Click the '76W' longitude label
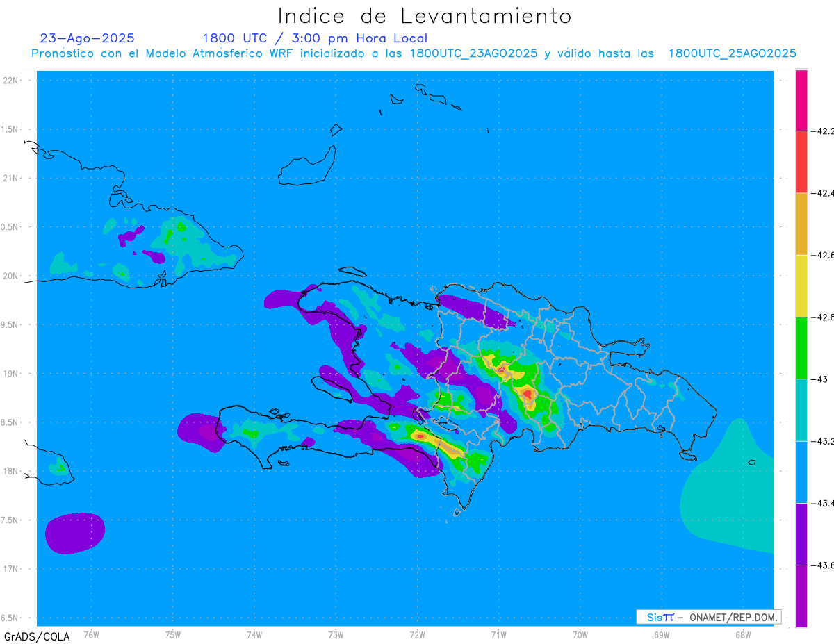This screenshot has width=834, height=644. click(x=91, y=634)
